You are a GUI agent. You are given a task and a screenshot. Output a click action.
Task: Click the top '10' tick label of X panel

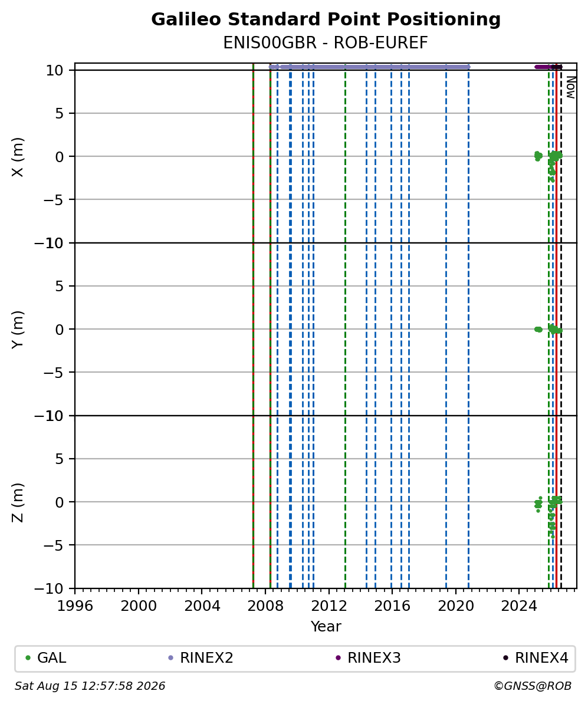[x=57, y=71]
